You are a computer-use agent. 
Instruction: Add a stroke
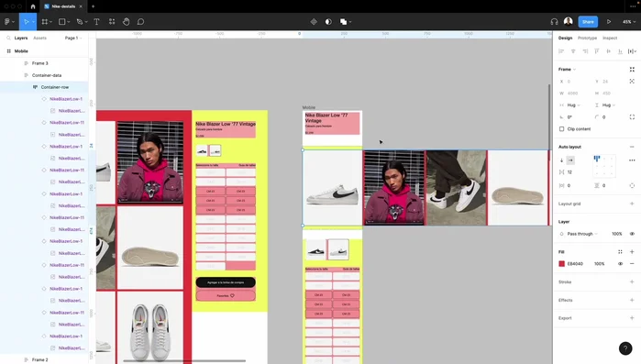pos(632,281)
